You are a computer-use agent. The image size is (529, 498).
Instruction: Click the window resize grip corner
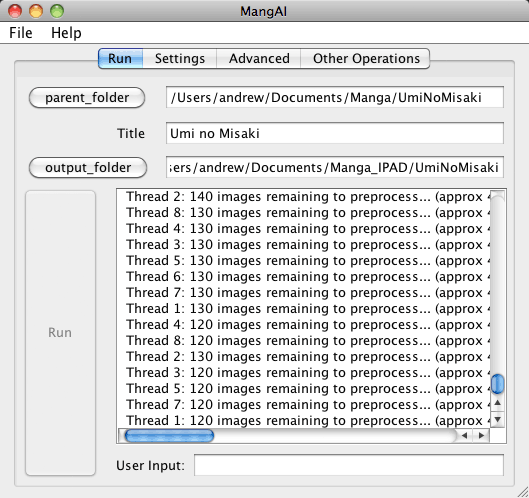522,492
